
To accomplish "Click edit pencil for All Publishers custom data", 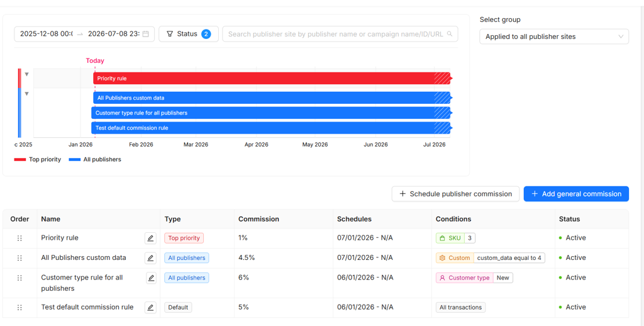I will click(150, 258).
